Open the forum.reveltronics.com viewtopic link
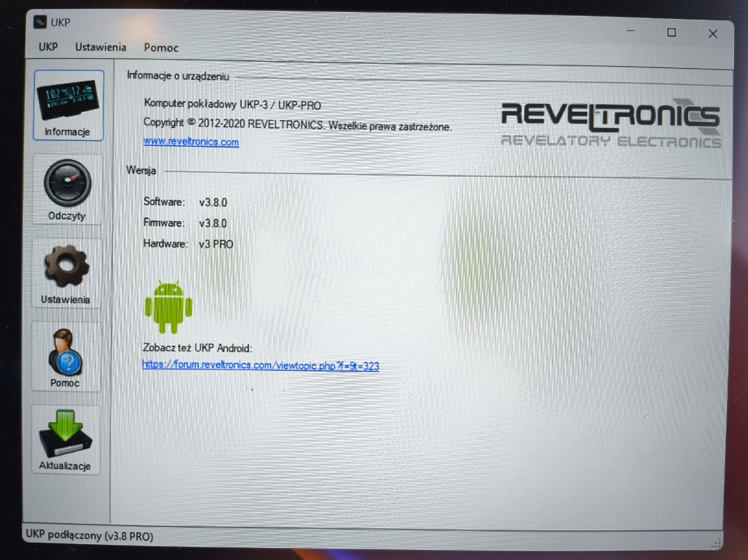This screenshot has height=560, width=748. pyautogui.click(x=261, y=365)
